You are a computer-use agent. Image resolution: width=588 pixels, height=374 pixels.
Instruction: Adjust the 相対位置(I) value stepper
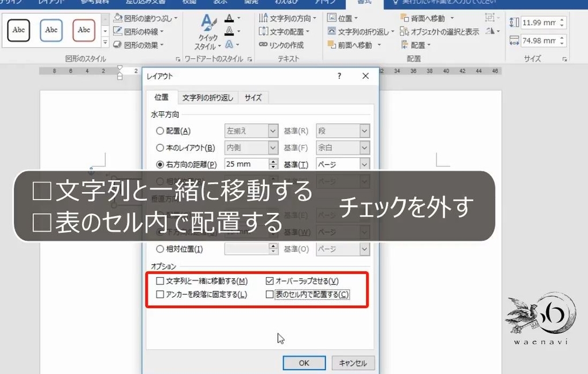point(273,249)
